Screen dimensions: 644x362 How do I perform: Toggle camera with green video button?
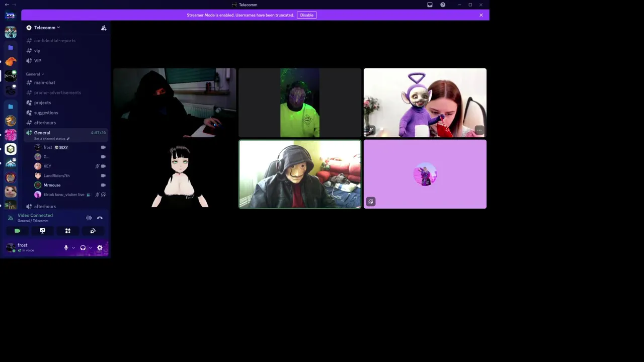[x=18, y=231]
